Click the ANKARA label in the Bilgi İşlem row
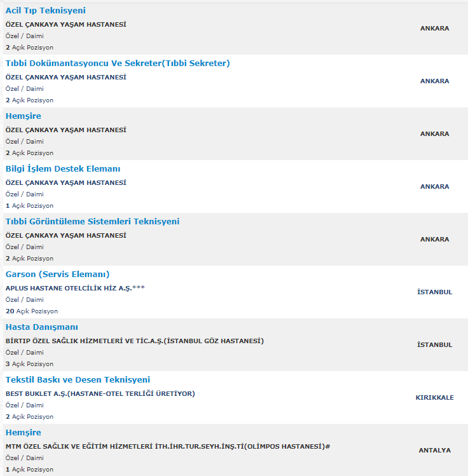This screenshot has width=468, height=476. 434,187
